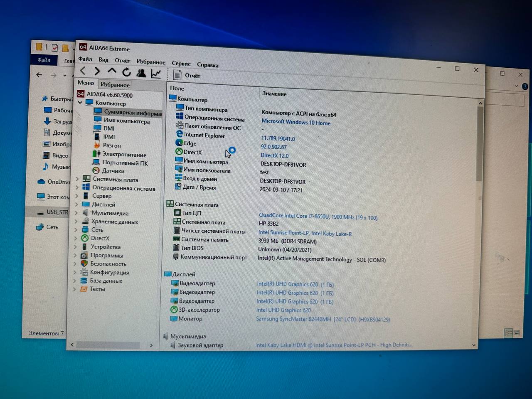This screenshot has height=399, width=532.
Task: Click the Программы tree icon
Action: click(84, 255)
